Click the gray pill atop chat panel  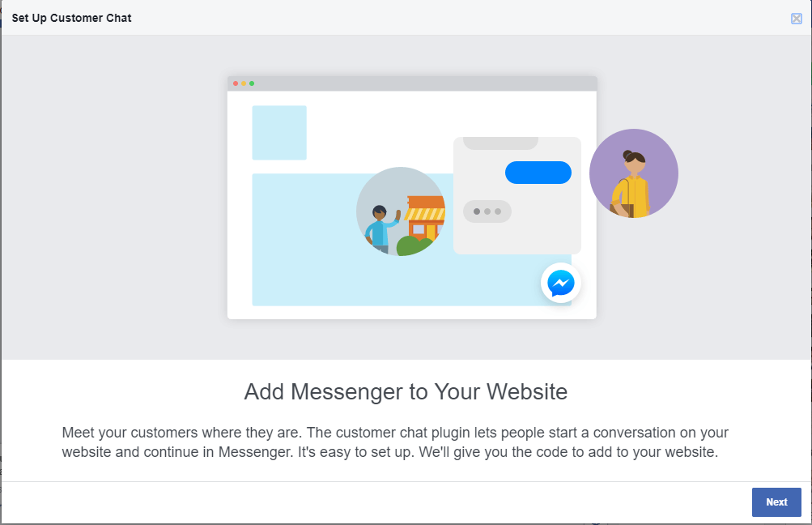pos(500,143)
